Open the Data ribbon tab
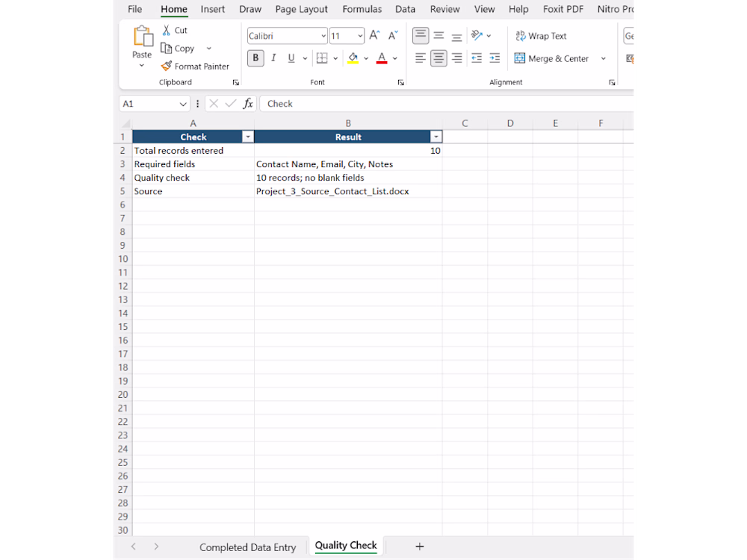This screenshot has width=747, height=560. point(405,9)
